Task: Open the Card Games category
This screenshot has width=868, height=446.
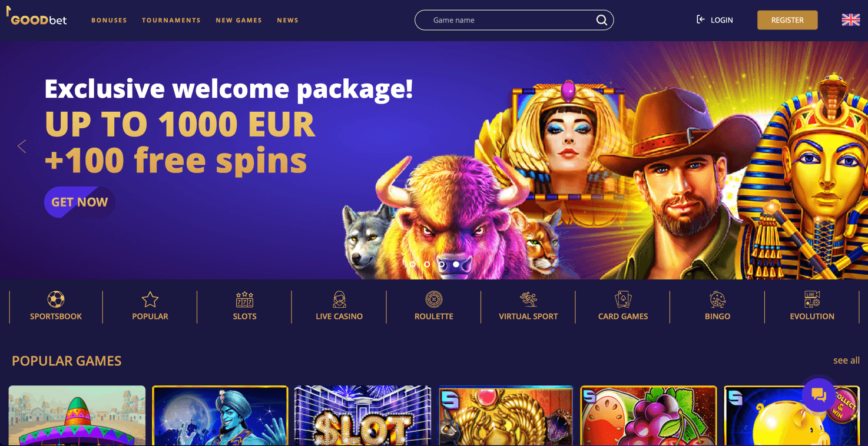Action: (623, 307)
